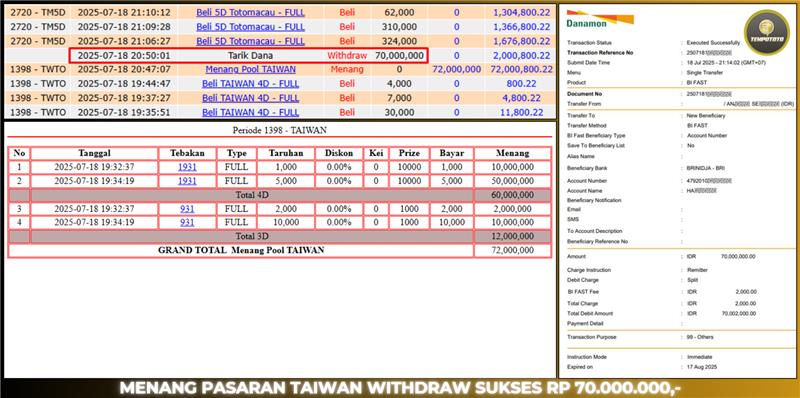Image resolution: width=800 pixels, height=398 pixels.
Task: Select the red Withdraw status text
Action: tap(346, 55)
